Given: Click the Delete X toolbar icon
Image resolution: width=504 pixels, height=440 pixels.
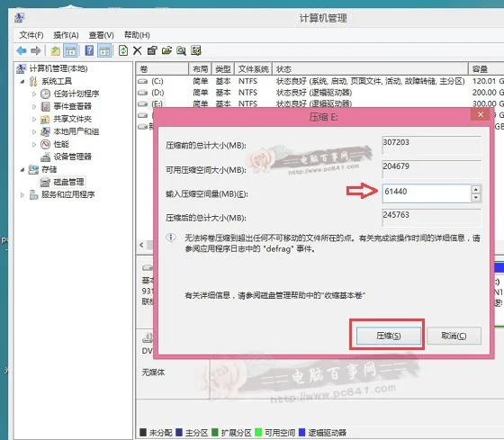Looking at the screenshot, I should pos(137,50).
